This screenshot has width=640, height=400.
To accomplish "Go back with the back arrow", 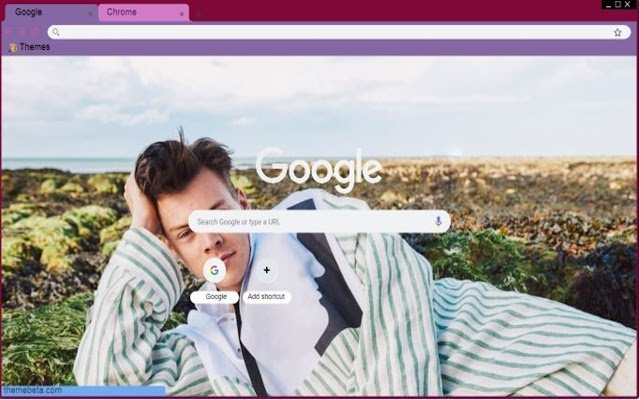I will coord(9,31).
